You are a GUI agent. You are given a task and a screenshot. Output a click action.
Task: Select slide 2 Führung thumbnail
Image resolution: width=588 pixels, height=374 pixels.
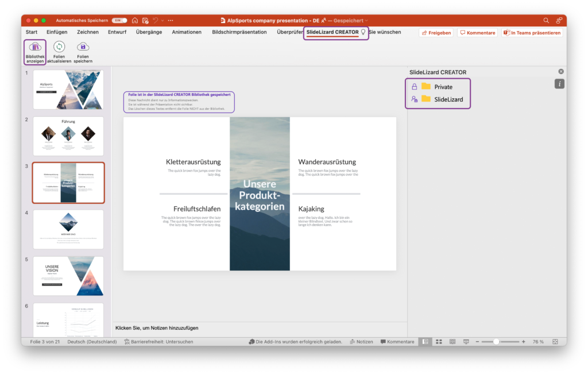click(68, 136)
